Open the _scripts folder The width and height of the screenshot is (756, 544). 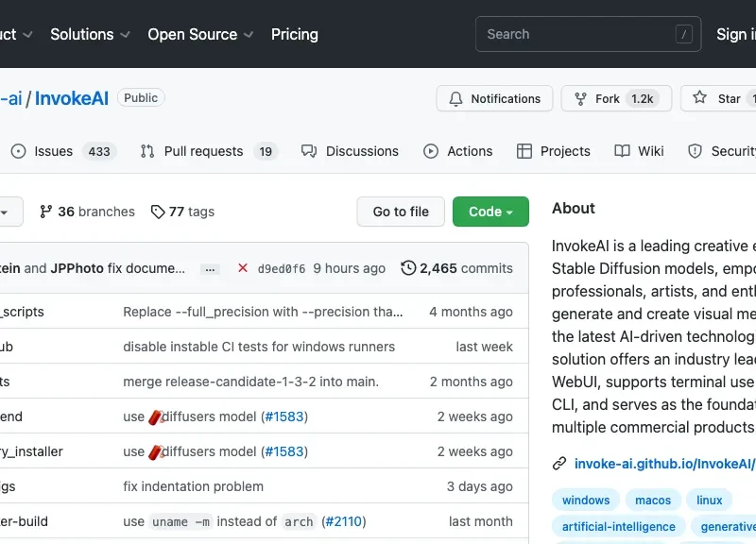click(x=22, y=313)
